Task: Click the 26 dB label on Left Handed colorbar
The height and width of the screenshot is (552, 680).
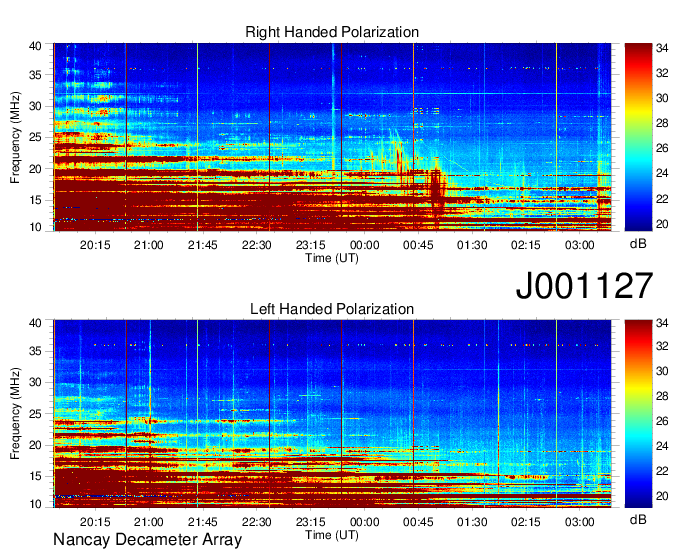Action: tap(662, 421)
